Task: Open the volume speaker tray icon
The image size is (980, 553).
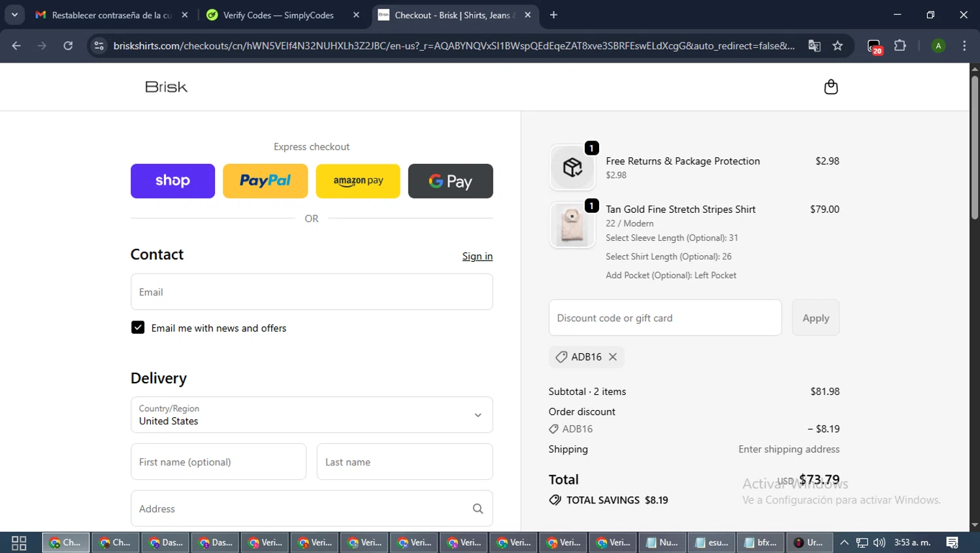Action: 879,543
